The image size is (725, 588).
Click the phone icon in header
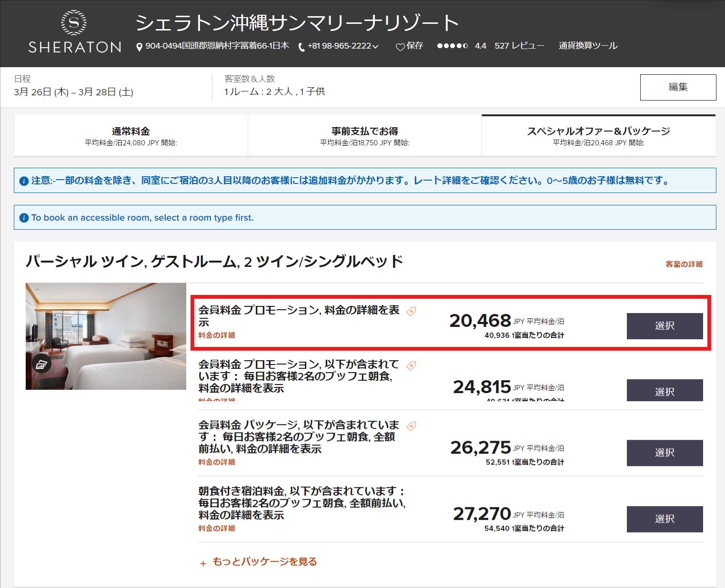301,47
